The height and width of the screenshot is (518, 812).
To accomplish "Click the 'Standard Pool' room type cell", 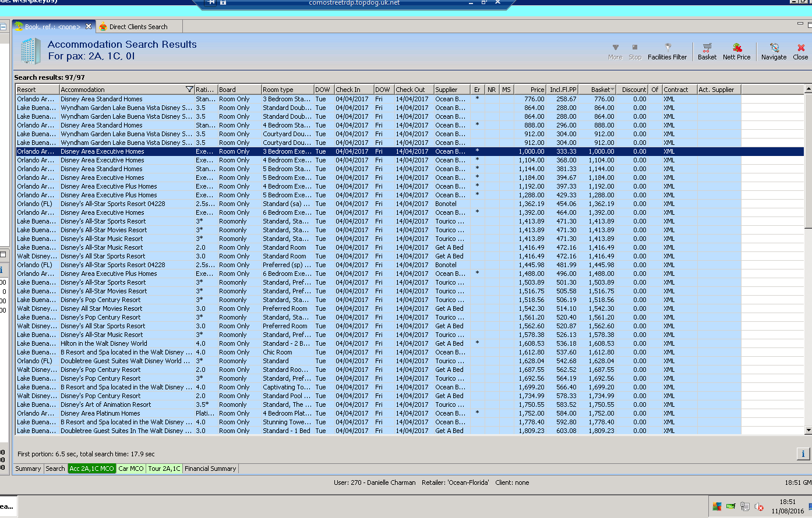I will (287, 396).
